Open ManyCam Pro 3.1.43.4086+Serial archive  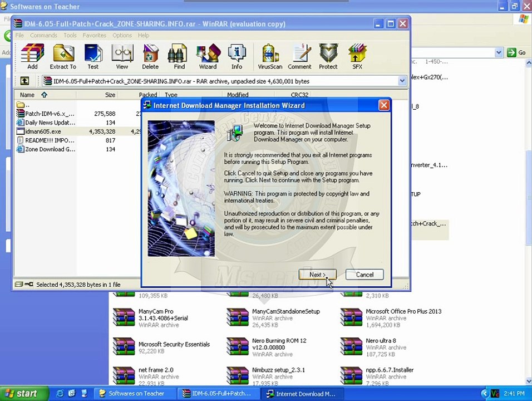(151, 318)
